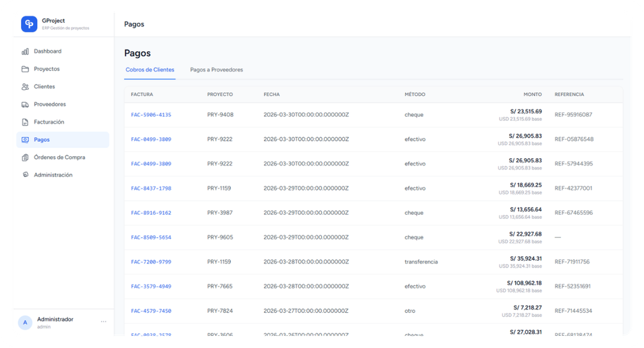
Task: Open invoice link FAC-8437-1798
Action: pyautogui.click(x=151, y=189)
